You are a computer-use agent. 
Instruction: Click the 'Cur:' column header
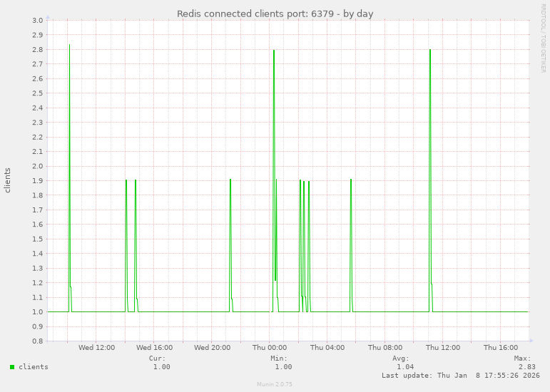(157, 359)
